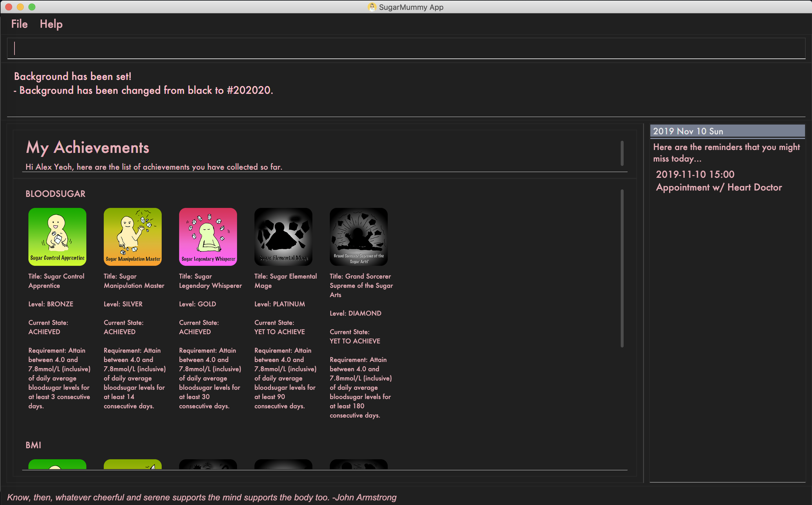812x505 pixels.
Task: Click the Sugar Manipulation Master badge icon
Action: point(133,237)
